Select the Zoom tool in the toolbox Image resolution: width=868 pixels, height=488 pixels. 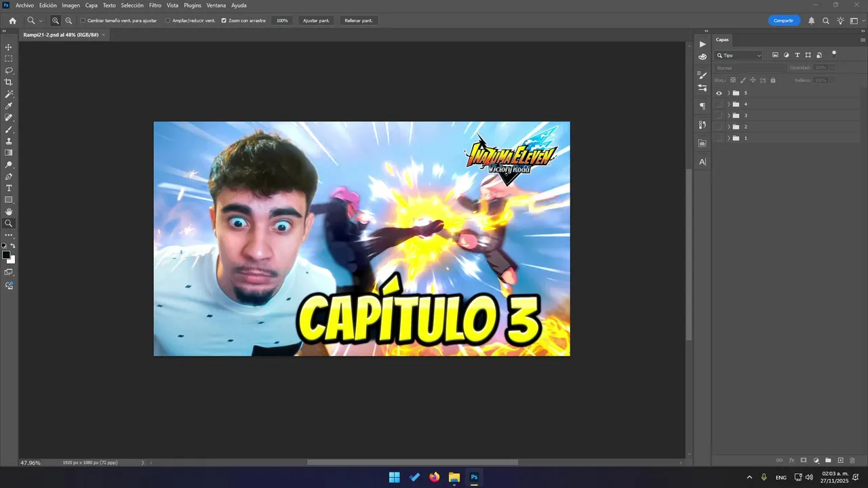9,223
